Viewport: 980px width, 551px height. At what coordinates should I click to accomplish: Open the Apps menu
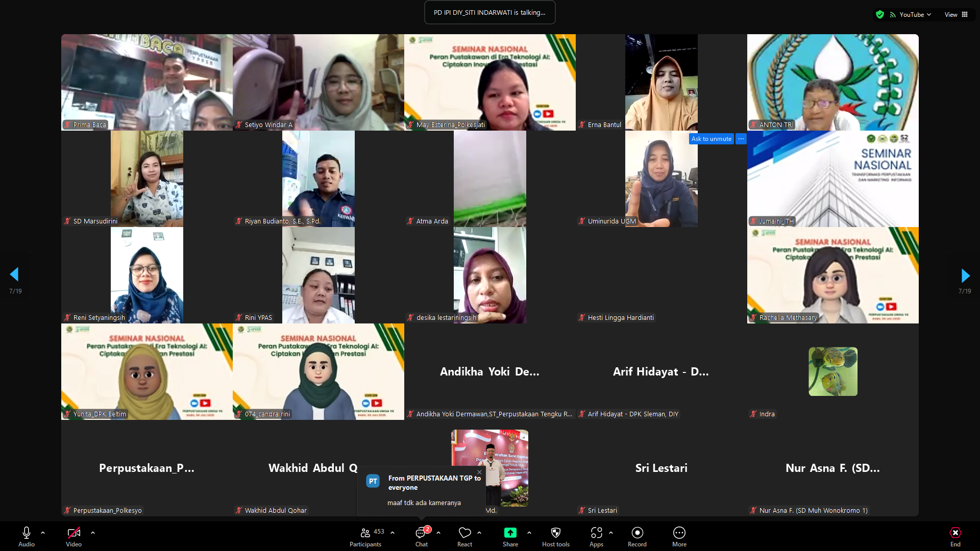(596, 537)
